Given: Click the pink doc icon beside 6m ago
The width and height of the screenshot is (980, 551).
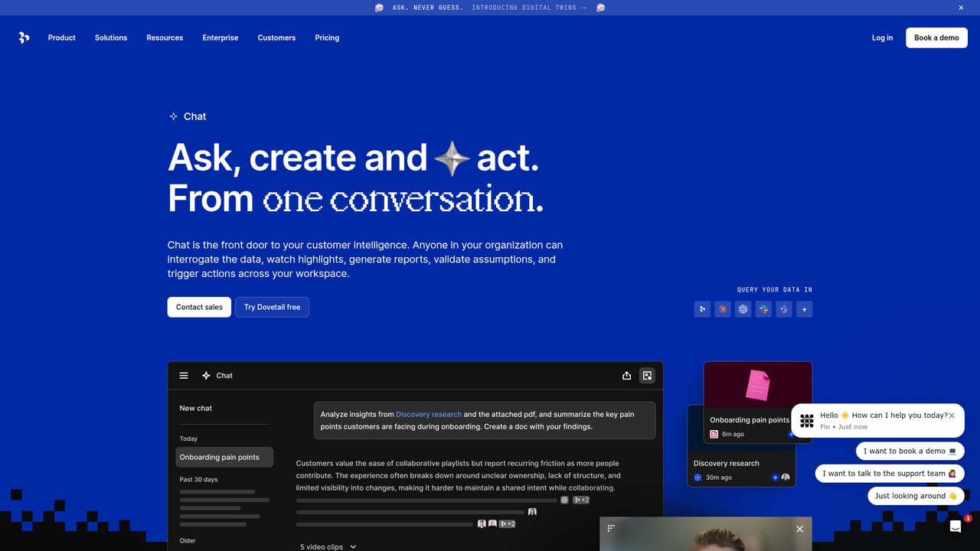Looking at the screenshot, I should 714,434.
